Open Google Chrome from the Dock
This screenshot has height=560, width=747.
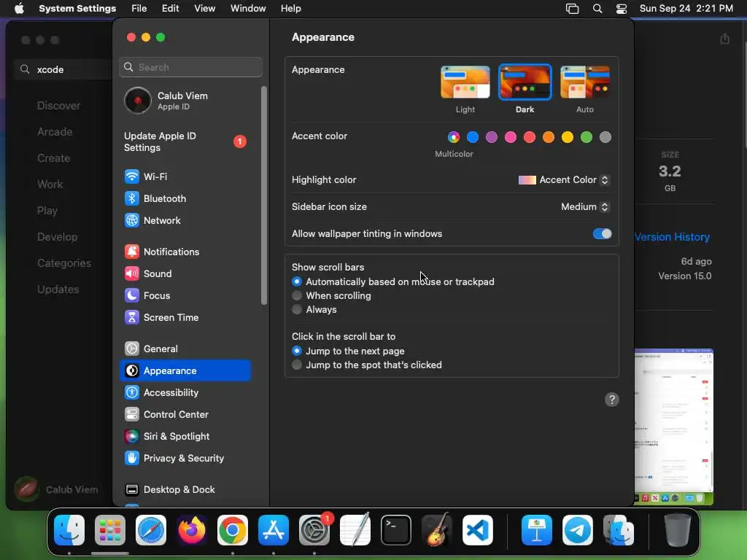point(233,530)
